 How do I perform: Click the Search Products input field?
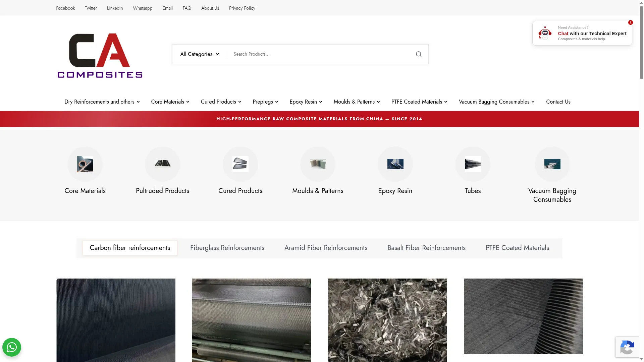(320, 54)
